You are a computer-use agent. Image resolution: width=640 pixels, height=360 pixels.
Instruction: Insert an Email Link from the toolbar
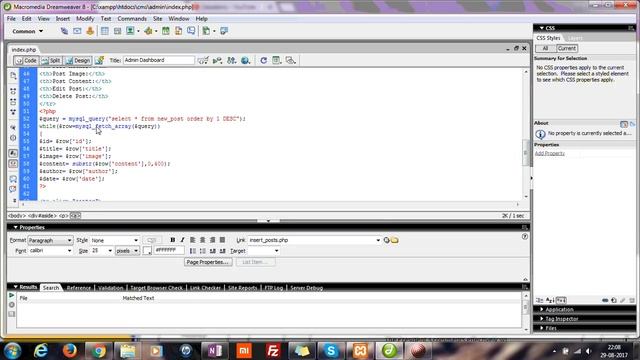(x=77, y=31)
